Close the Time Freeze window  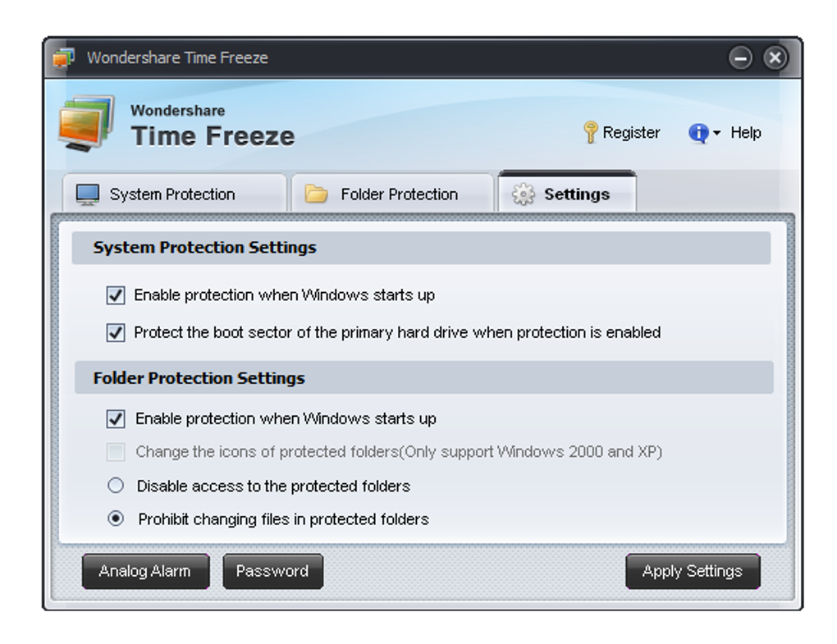coord(775,58)
